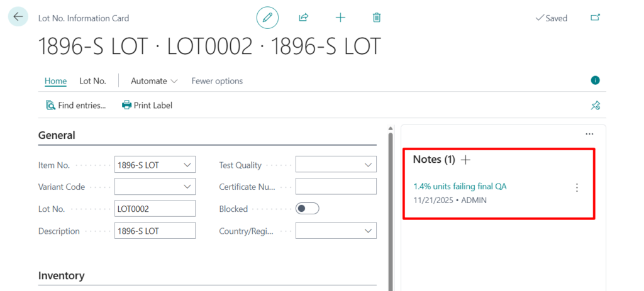Click the green information circle icon
Viewport: 644px width, 291px height.
(595, 80)
